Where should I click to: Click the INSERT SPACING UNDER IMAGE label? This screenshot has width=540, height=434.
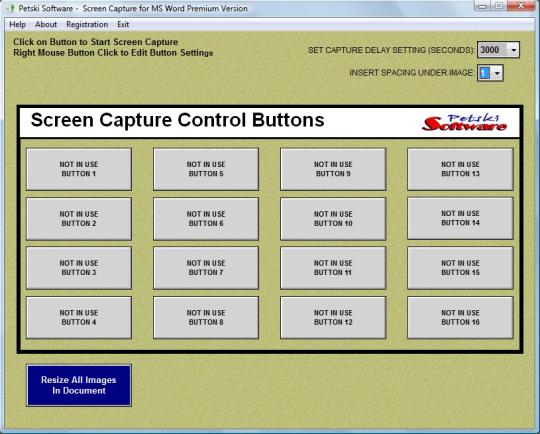tap(412, 73)
